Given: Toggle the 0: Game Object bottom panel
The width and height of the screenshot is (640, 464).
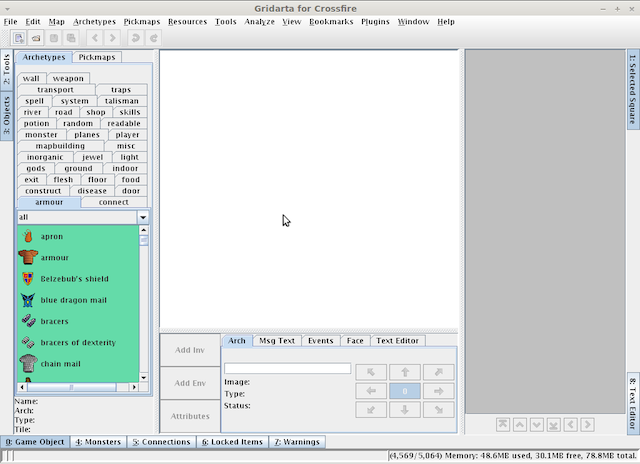Looking at the screenshot, I should pos(35,442).
